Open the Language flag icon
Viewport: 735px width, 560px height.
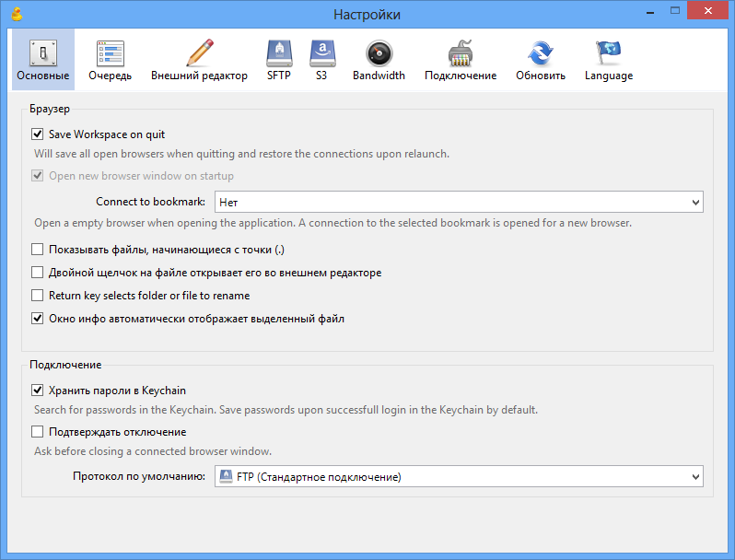[609, 52]
